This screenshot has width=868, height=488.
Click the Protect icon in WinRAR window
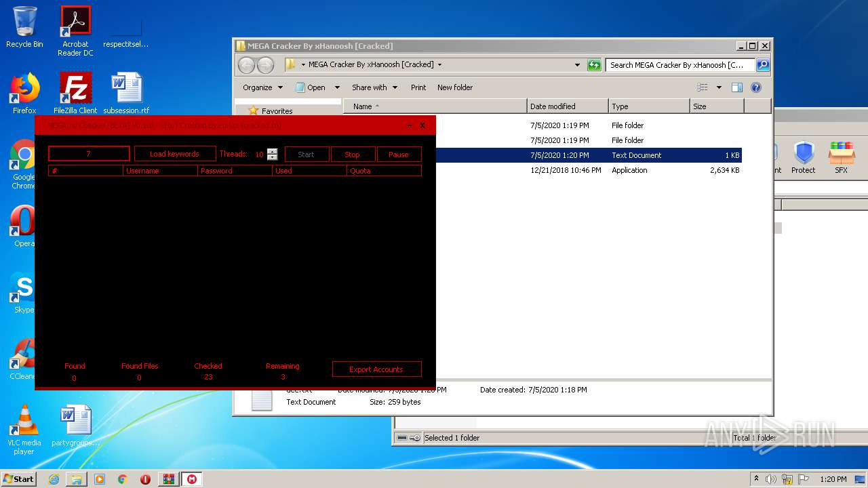(804, 158)
